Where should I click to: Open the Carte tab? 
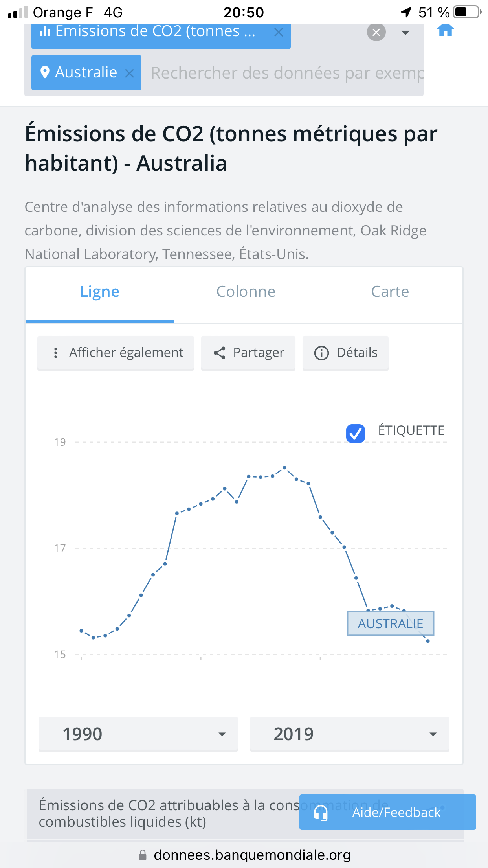[x=390, y=292]
